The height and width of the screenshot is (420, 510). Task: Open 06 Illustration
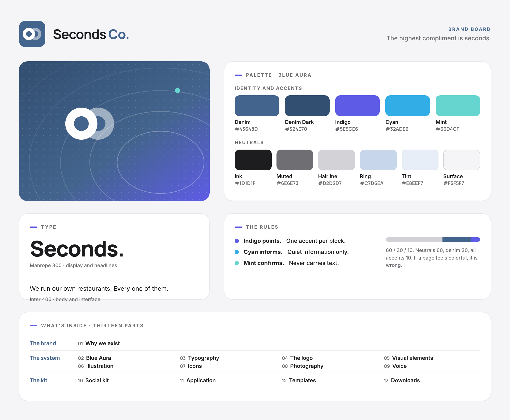(x=96, y=366)
